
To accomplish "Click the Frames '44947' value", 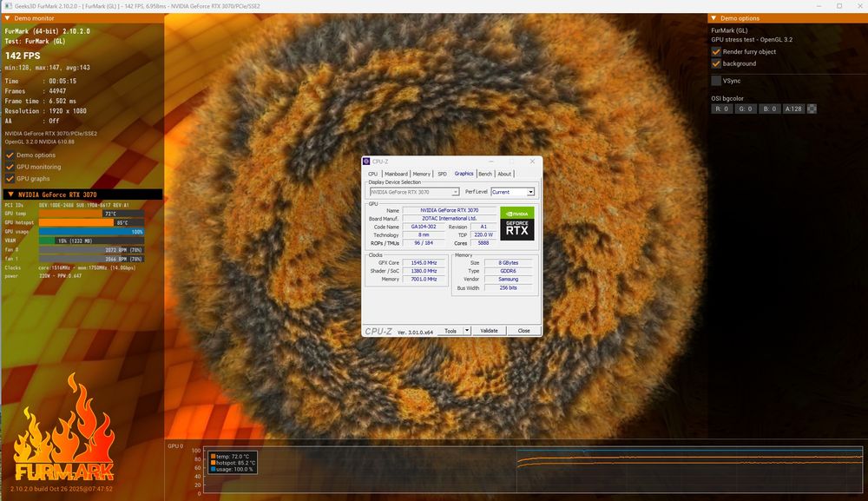I will point(57,91).
